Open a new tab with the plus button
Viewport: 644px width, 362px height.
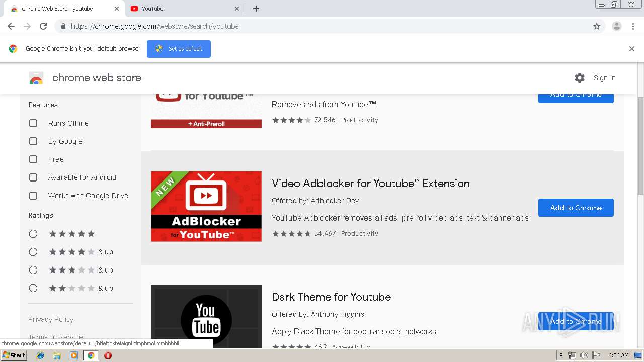256,9
